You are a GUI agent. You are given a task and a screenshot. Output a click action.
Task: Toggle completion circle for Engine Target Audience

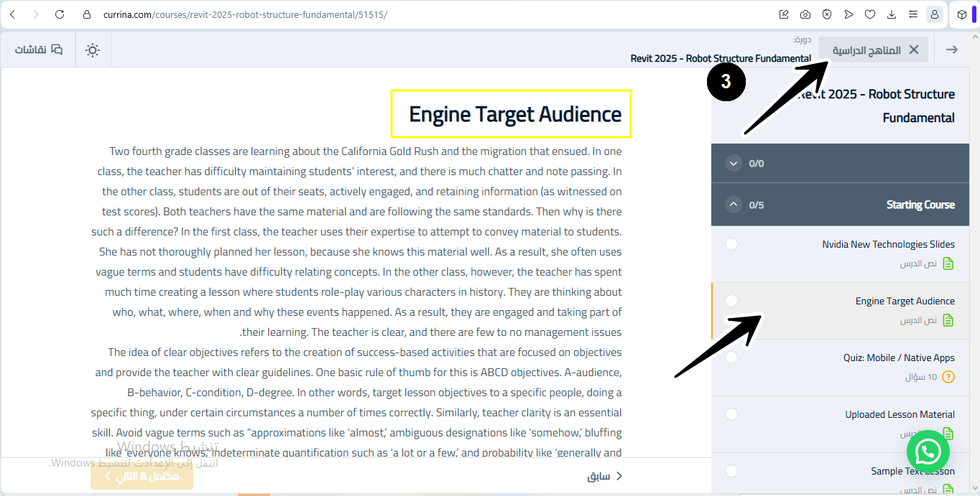[x=731, y=301]
